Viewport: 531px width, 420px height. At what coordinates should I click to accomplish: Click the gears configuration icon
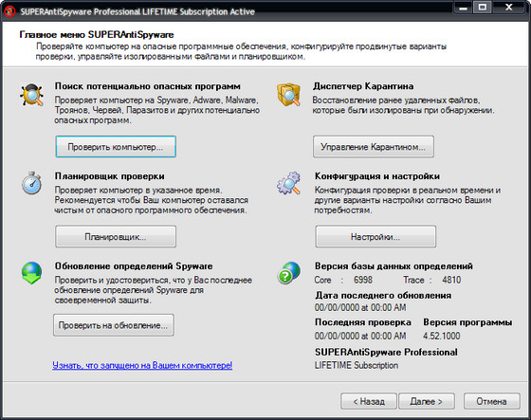(289, 183)
